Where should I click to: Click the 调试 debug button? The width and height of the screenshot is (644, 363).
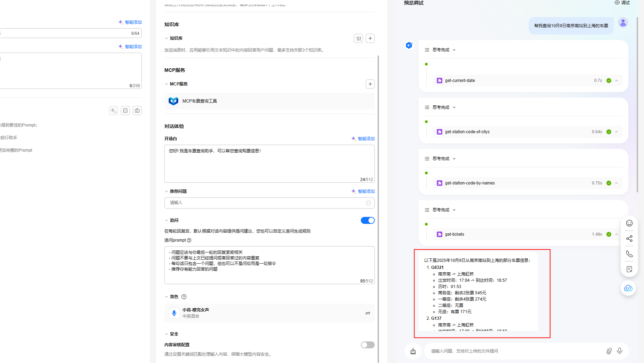point(622,3)
